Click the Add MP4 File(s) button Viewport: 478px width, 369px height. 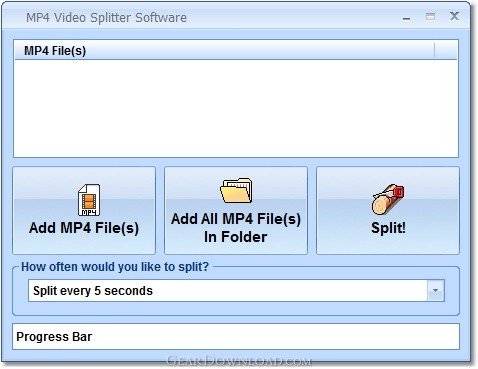84,211
